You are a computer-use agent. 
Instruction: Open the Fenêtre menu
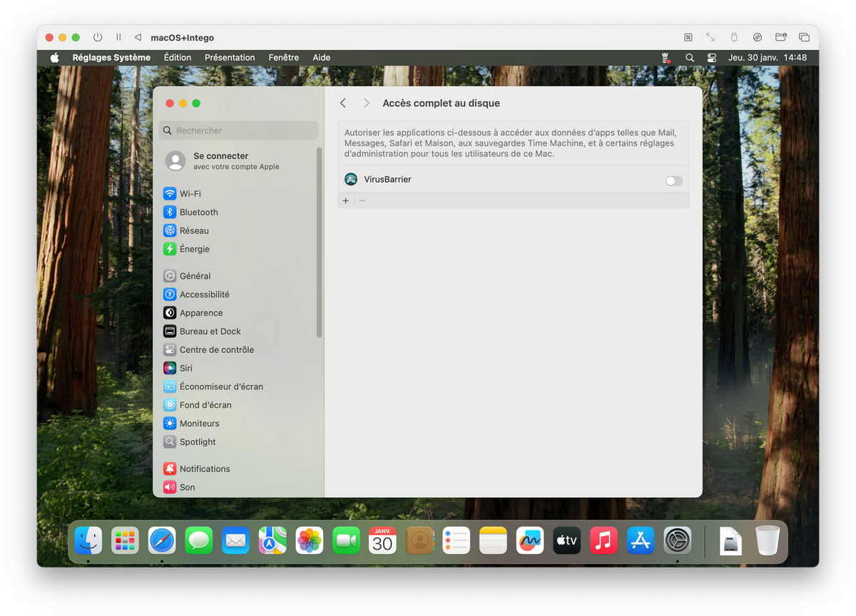tap(284, 58)
